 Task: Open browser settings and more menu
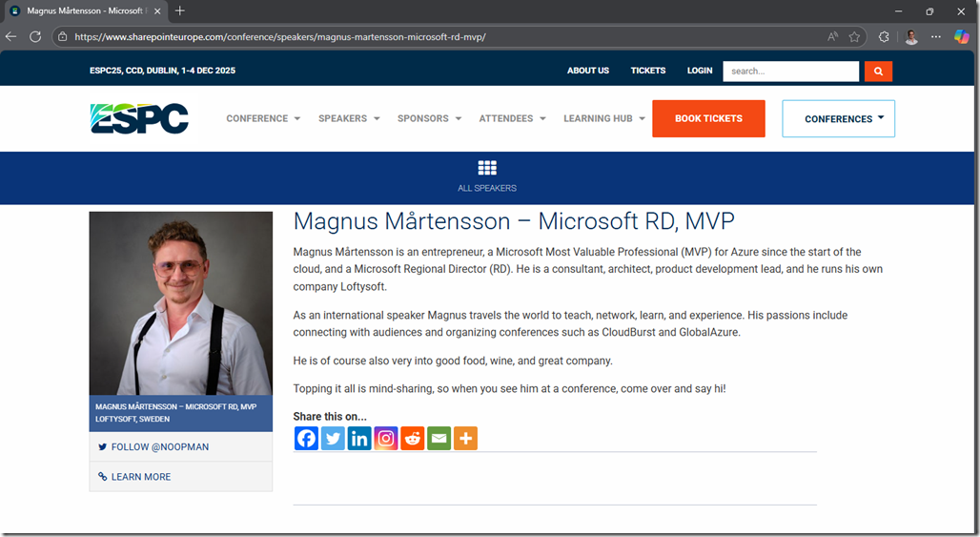(935, 37)
